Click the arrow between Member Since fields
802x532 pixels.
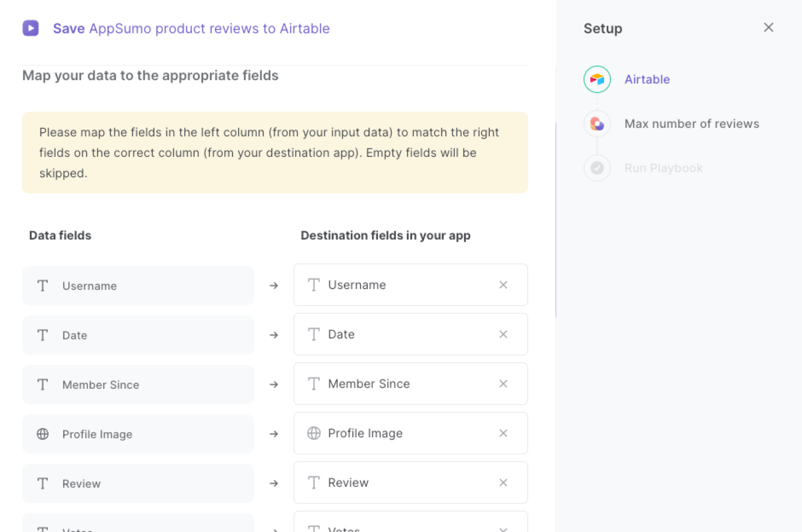click(x=274, y=385)
